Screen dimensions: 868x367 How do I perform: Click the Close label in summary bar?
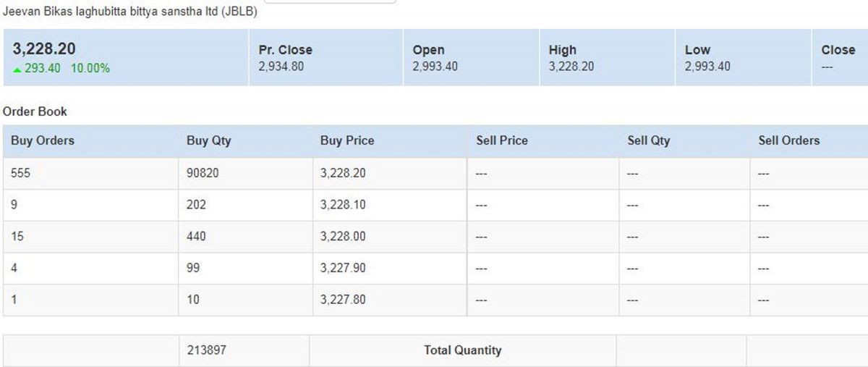[x=838, y=50]
